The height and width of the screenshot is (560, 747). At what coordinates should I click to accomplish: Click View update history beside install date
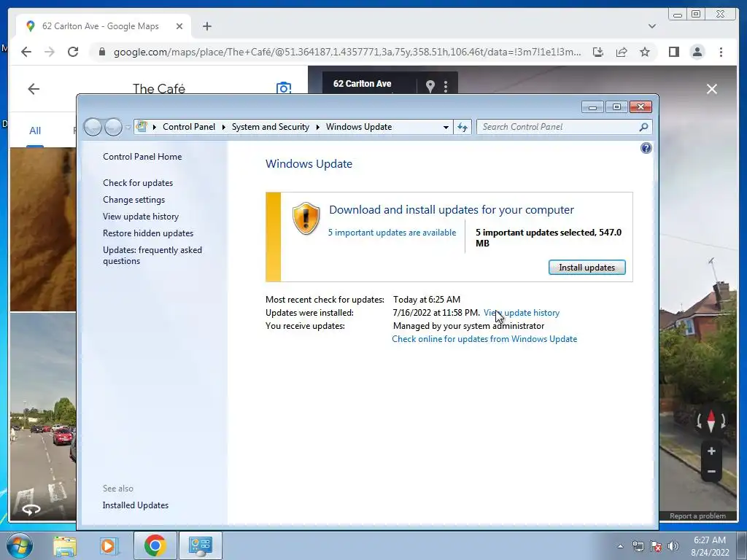522,313
